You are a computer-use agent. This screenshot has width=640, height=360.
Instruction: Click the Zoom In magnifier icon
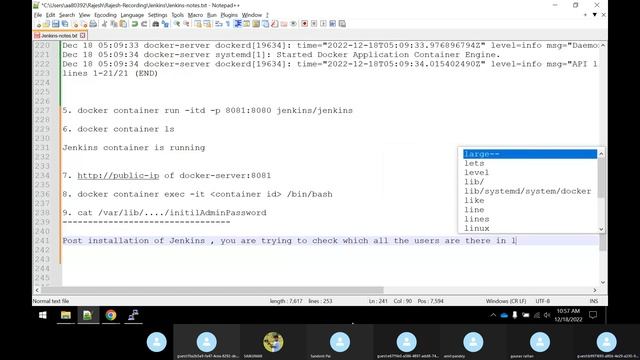click(x=178, y=24)
